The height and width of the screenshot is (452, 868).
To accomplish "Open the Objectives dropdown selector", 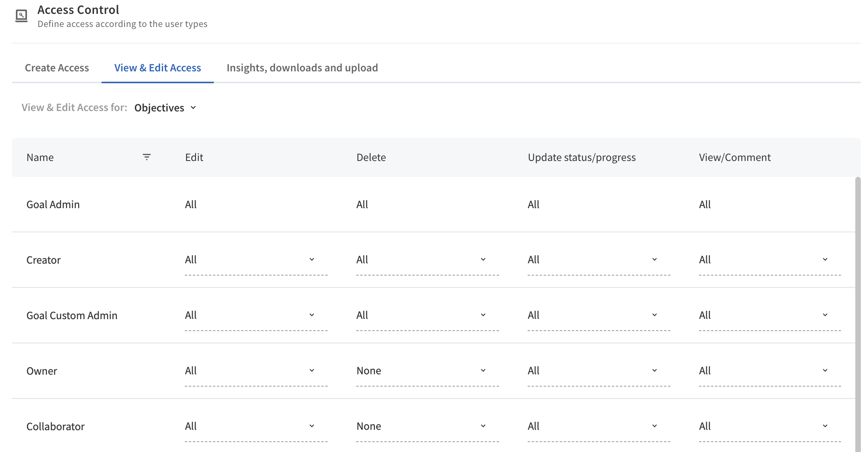I will (x=165, y=108).
